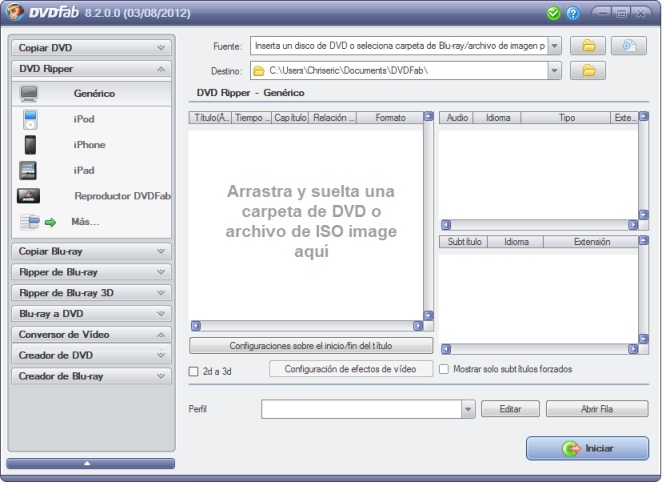Screen dimensions: 662x482
Task: Select the iPad device icon
Action: tap(28, 171)
